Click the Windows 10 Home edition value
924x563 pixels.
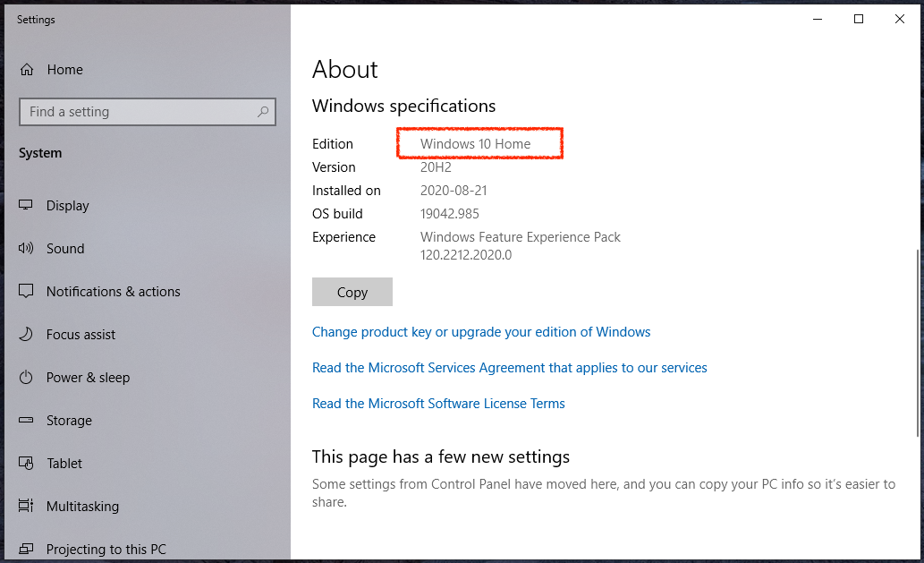click(475, 144)
